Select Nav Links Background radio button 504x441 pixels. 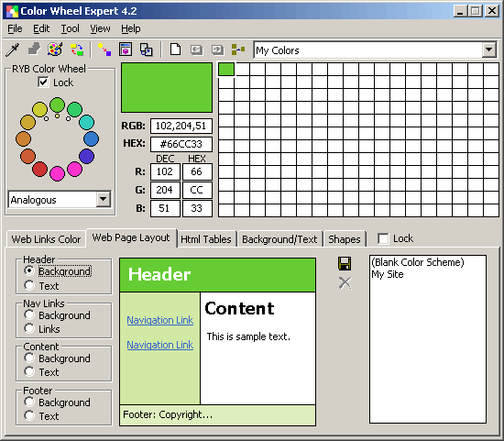point(29,314)
